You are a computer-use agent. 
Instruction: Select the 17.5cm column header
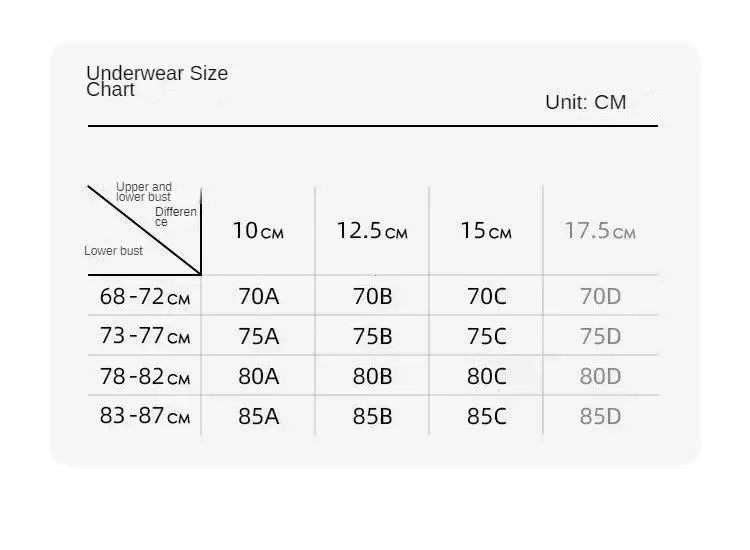coord(600,231)
